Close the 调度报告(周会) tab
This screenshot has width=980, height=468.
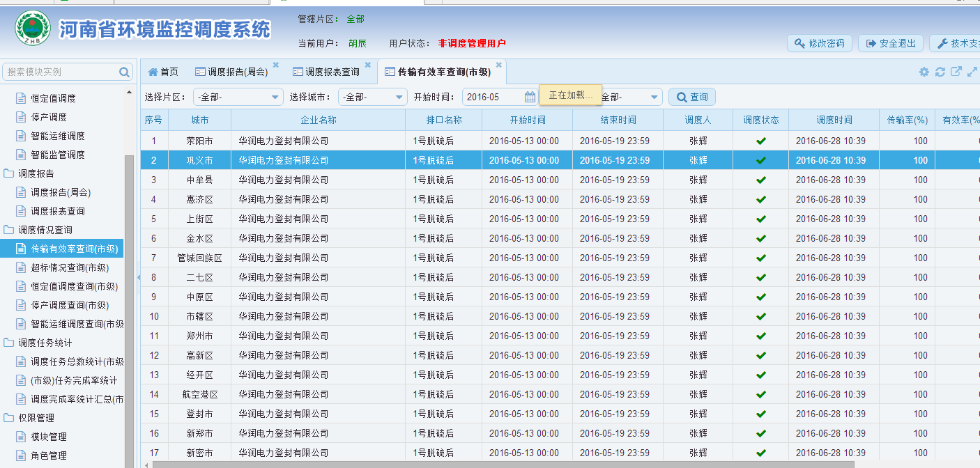coord(275,65)
